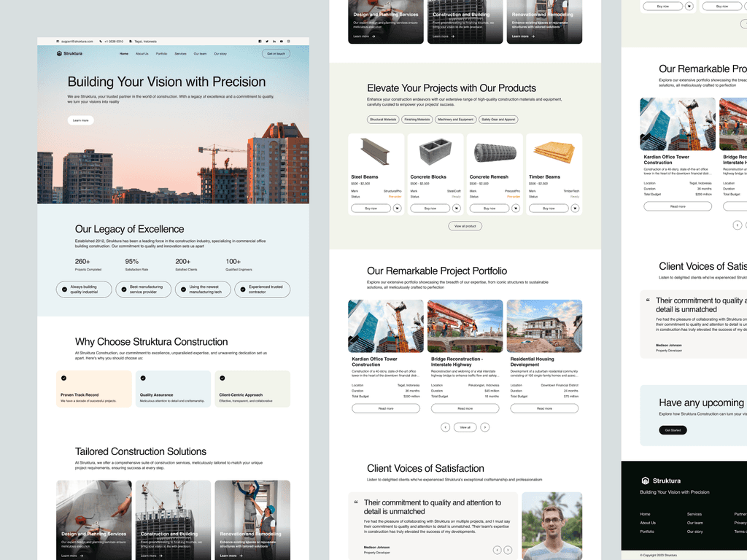Click the email envelope icon in top bar
The width and height of the screenshot is (747, 560).
(x=58, y=42)
